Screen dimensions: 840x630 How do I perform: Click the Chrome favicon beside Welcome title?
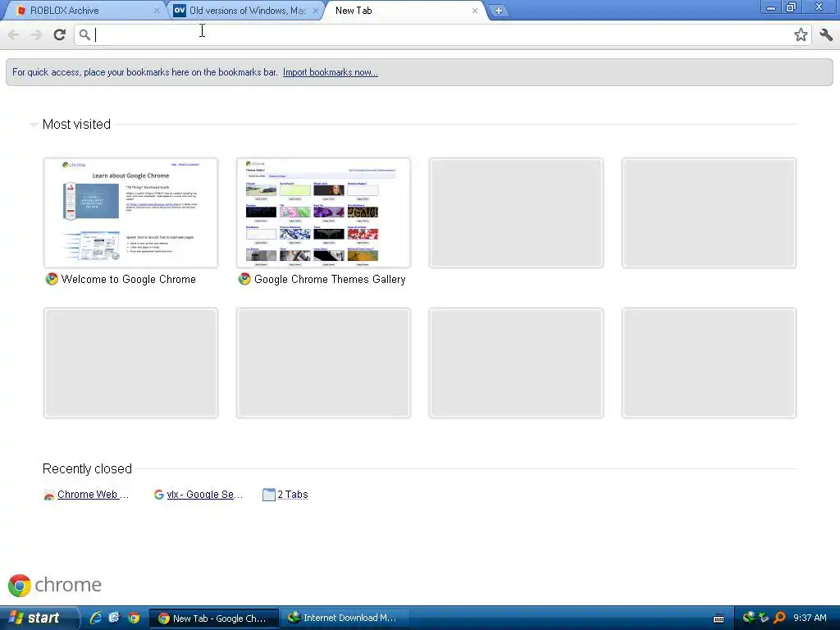coord(52,279)
